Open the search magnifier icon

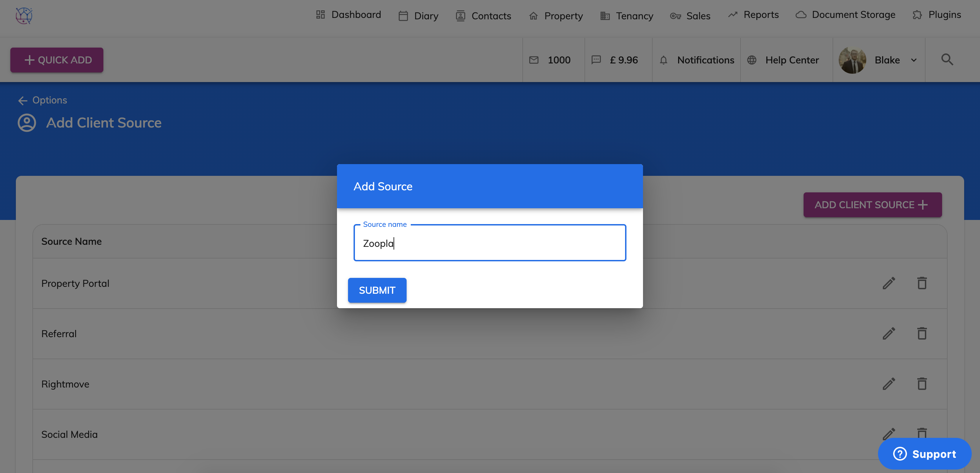[947, 60]
